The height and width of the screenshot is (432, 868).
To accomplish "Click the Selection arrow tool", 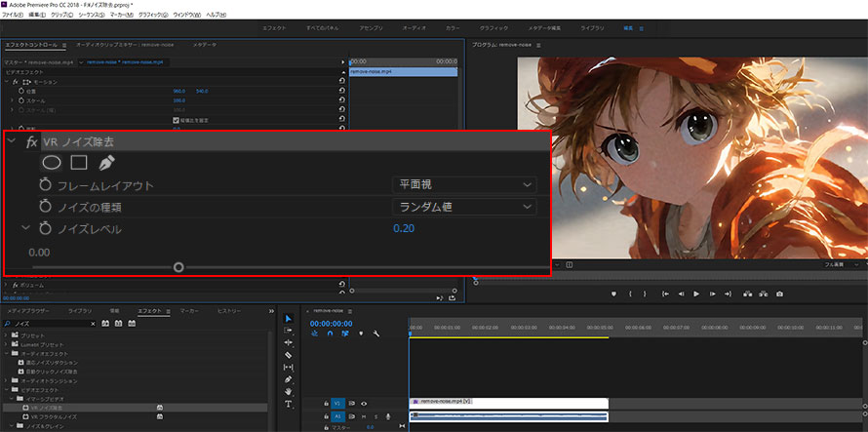I will coord(289,318).
